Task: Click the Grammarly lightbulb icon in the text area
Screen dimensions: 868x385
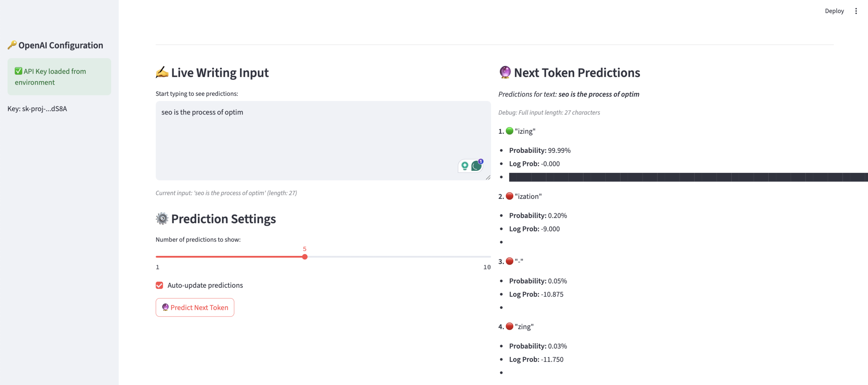Action: coord(465,165)
